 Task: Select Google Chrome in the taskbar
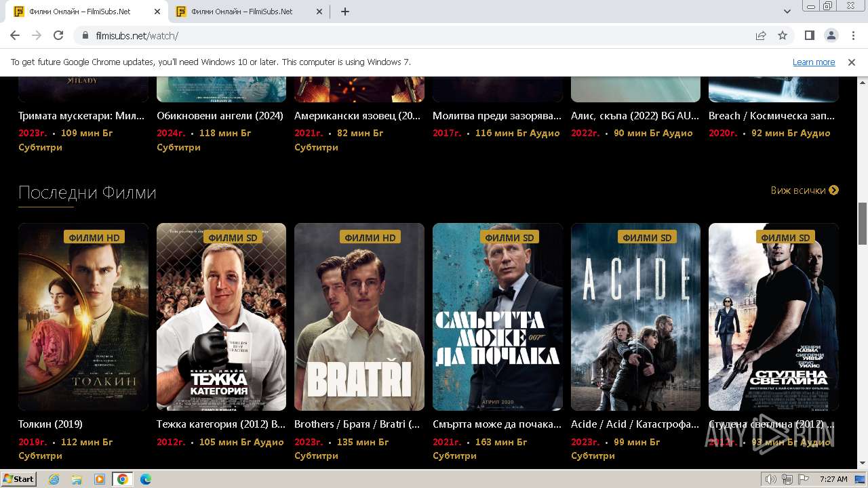click(123, 479)
